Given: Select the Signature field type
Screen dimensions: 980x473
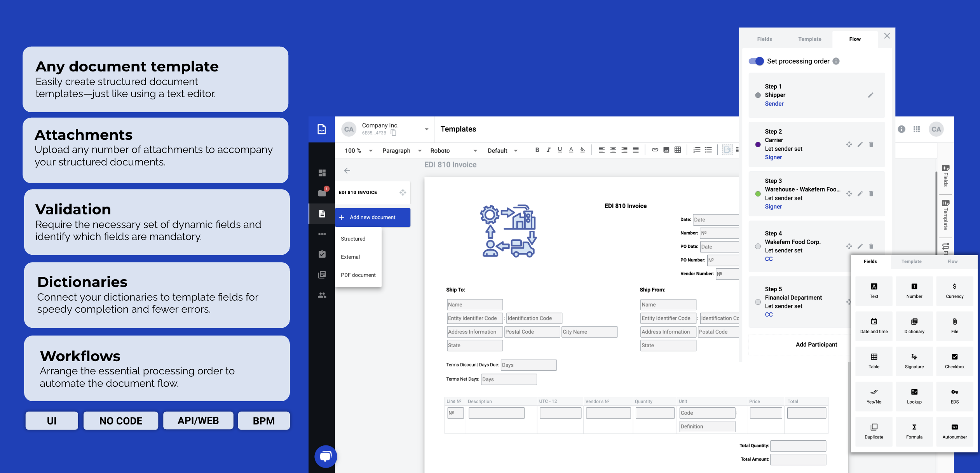Looking at the screenshot, I should [914, 361].
